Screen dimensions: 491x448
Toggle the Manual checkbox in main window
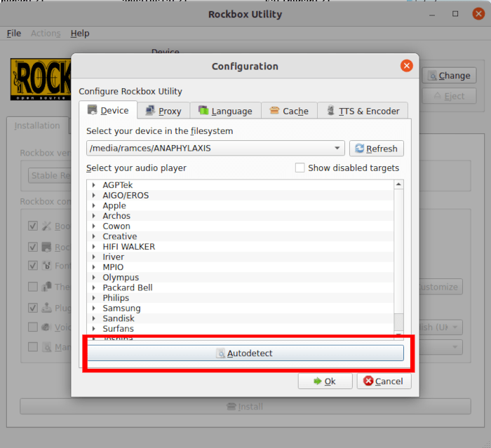pyautogui.click(x=33, y=347)
